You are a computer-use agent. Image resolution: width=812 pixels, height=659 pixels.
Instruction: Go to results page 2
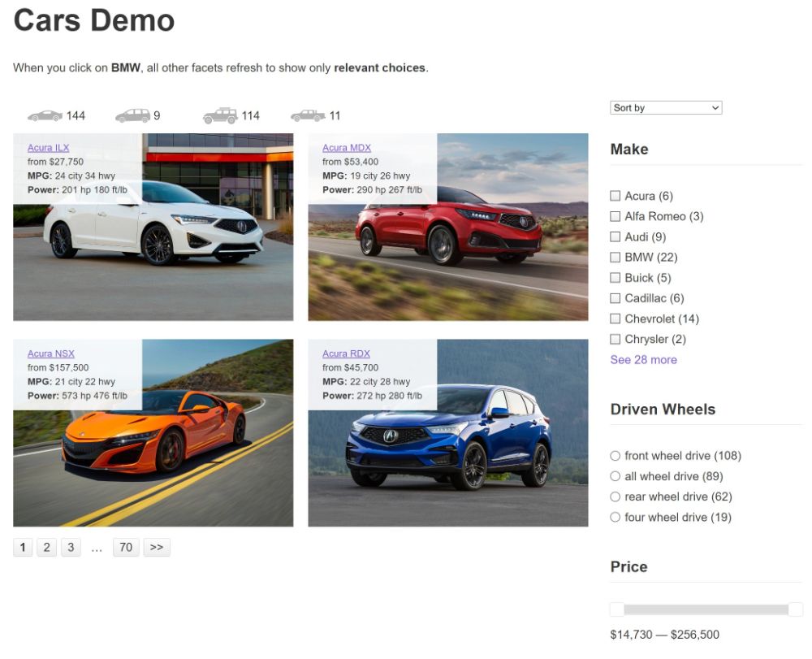point(46,547)
